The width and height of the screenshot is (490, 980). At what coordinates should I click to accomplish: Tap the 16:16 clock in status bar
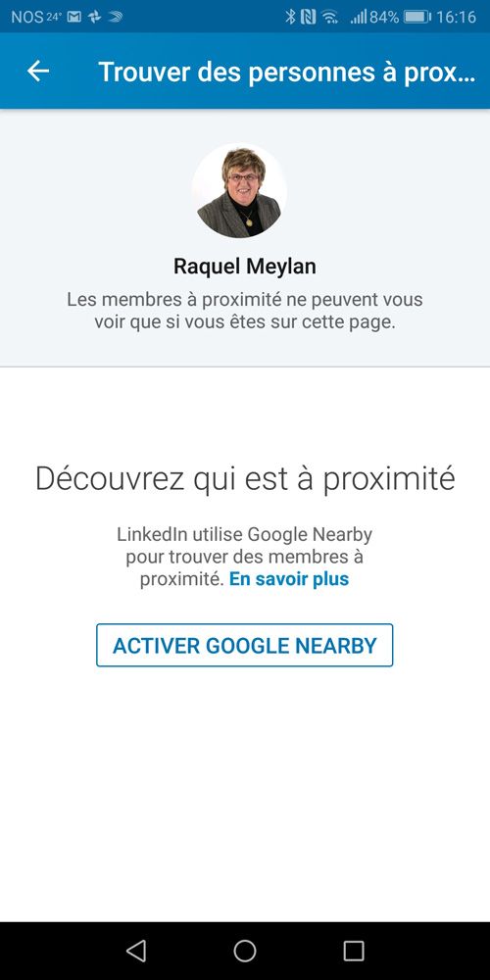456,17
